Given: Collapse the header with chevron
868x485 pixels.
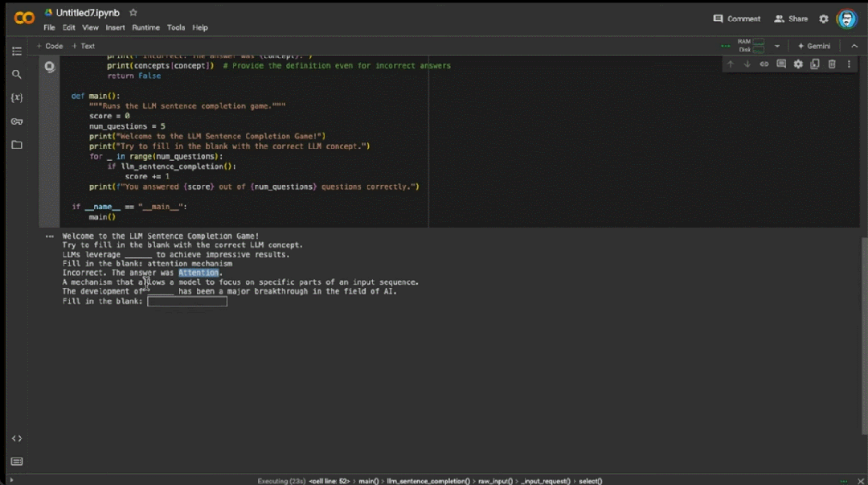Looking at the screenshot, I should pyautogui.click(x=854, y=46).
